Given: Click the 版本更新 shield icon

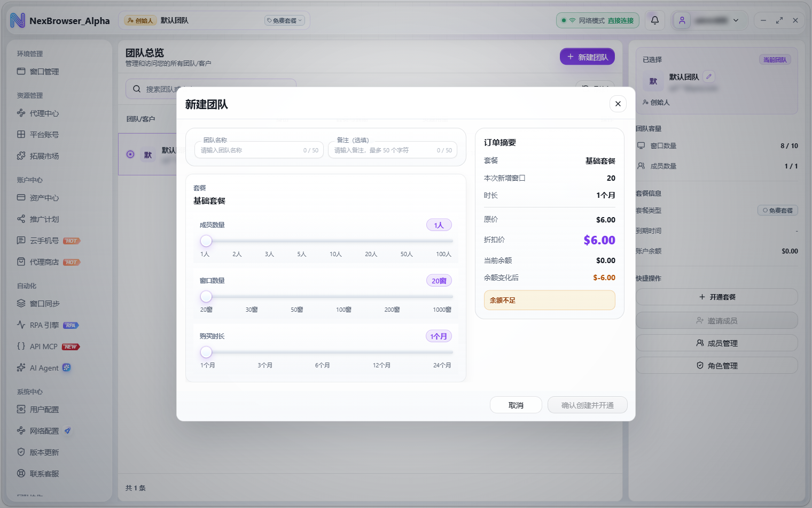Looking at the screenshot, I should tap(21, 452).
